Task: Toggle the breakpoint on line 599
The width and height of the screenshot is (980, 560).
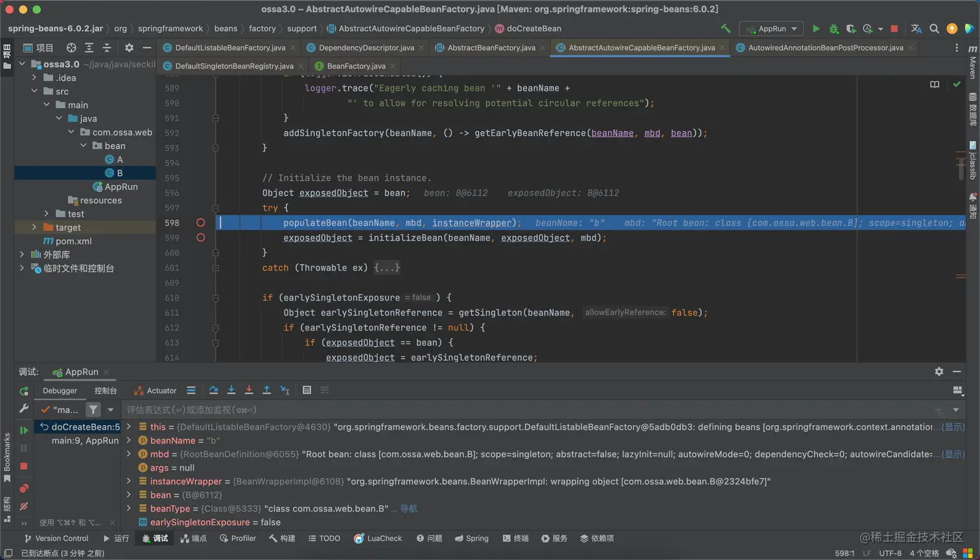Action: point(200,238)
